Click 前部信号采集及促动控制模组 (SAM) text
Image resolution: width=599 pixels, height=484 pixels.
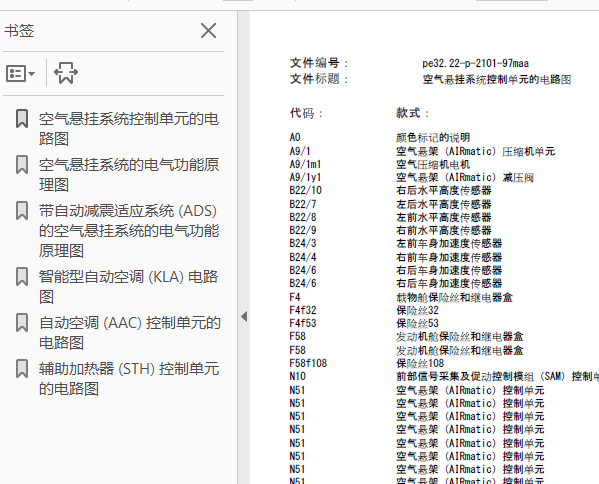[x=481, y=376]
